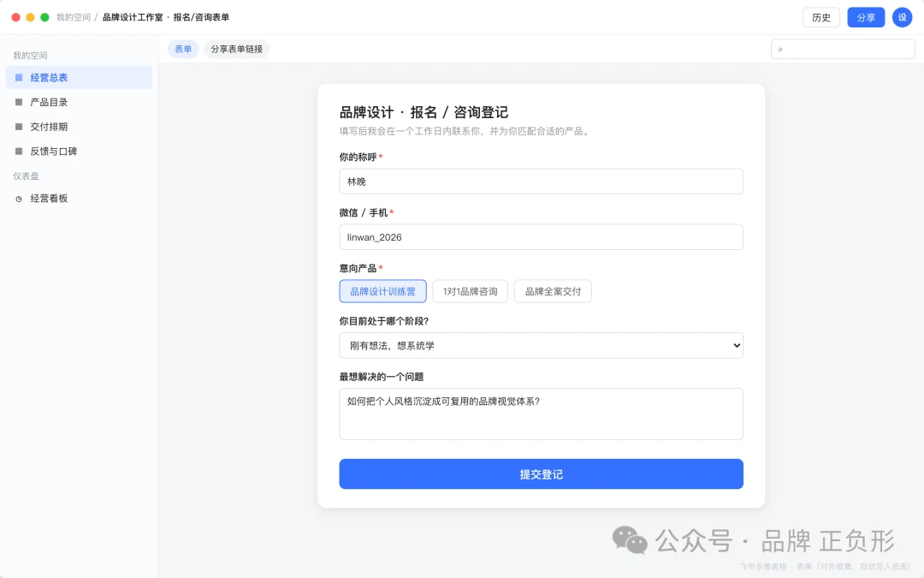Click the search magnifier icon
924x578 pixels.
[780, 50]
